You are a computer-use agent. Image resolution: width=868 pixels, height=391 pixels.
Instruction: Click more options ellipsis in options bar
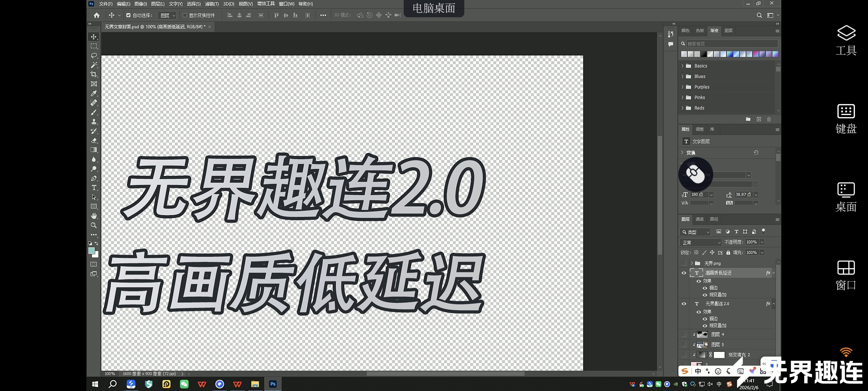point(323,15)
